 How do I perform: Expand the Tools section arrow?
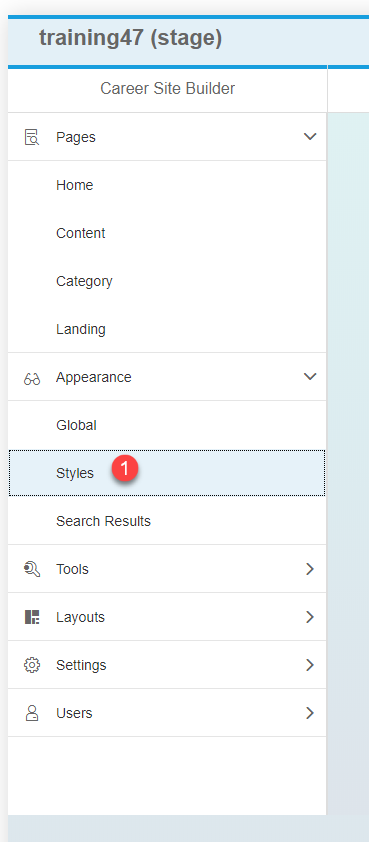(x=310, y=569)
